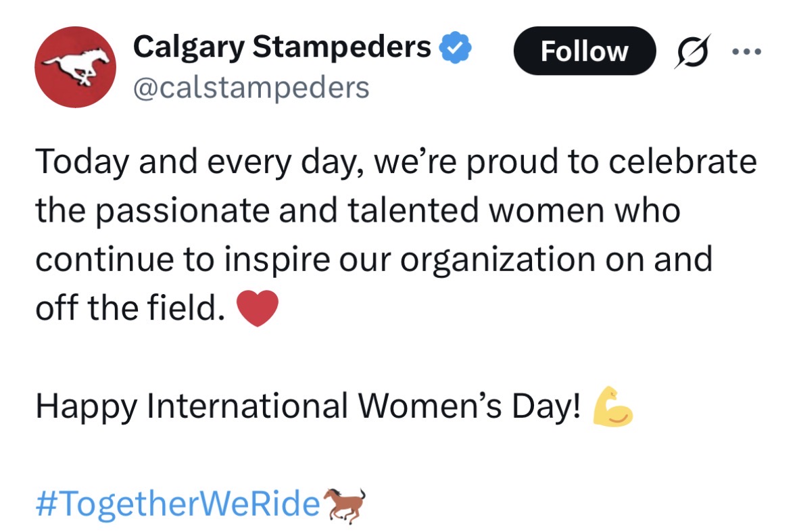Click the flexed biceps emoji
Viewport: 797px width, 532px height.
(612, 406)
